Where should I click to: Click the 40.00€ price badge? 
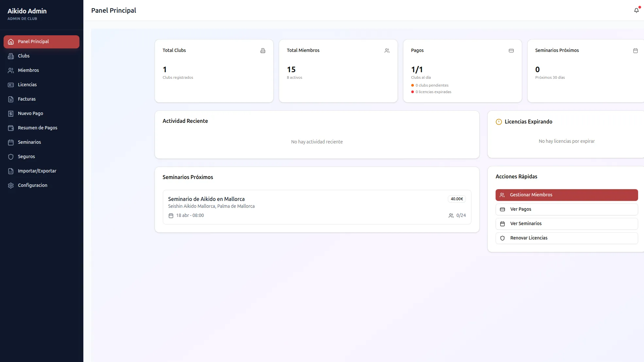[457, 199]
